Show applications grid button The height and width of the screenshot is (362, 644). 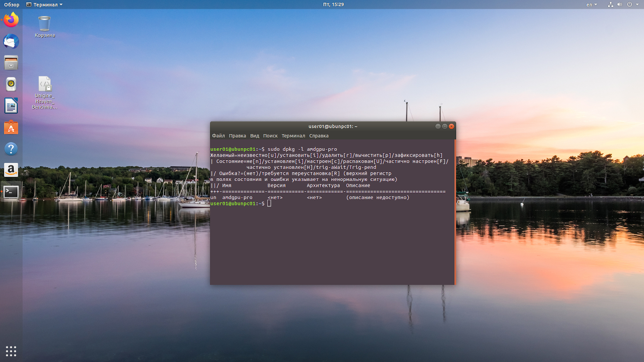pos(11,351)
